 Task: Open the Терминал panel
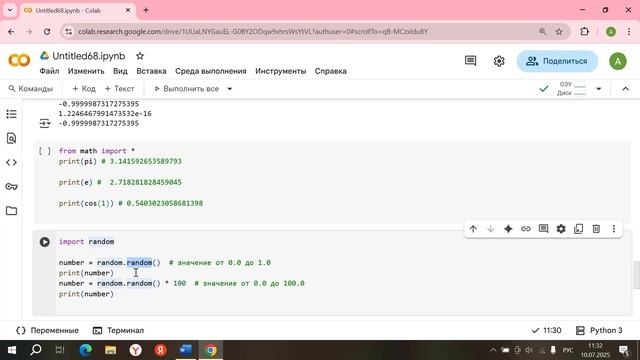point(118,330)
